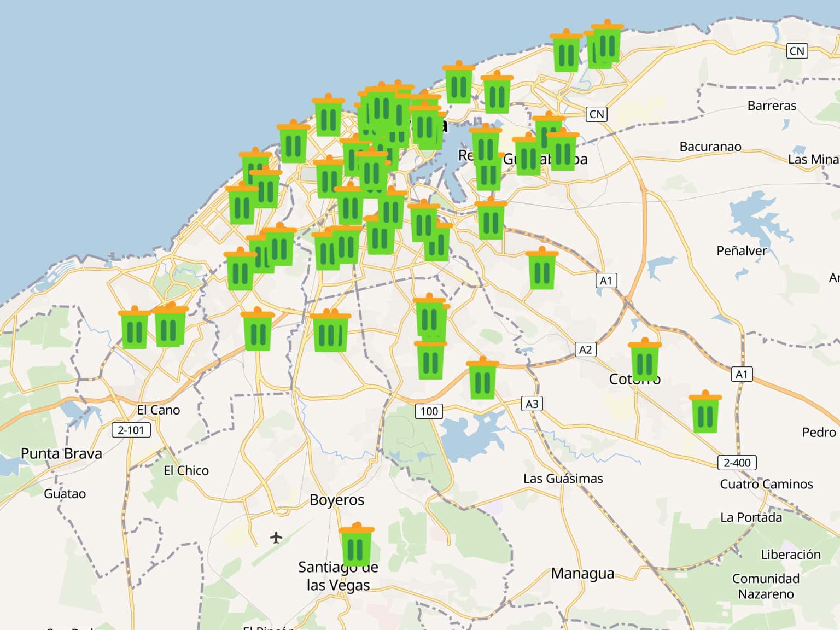This screenshot has width=840, height=630.
Task: Open the southeasternmost trash bin marker near Pedro
Action: pos(705,413)
